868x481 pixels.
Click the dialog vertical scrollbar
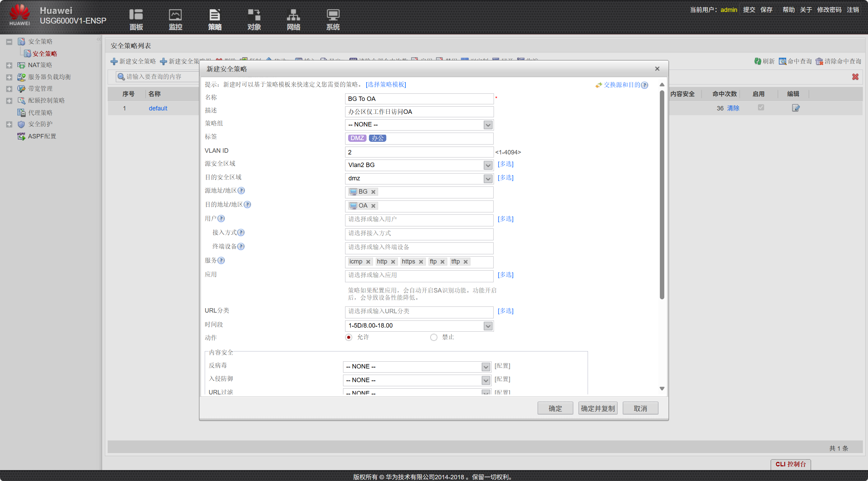(x=662, y=194)
